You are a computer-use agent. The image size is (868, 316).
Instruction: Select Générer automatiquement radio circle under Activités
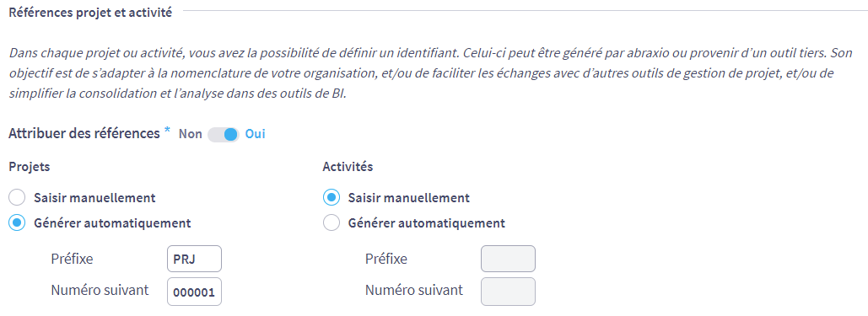pos(331,223)
